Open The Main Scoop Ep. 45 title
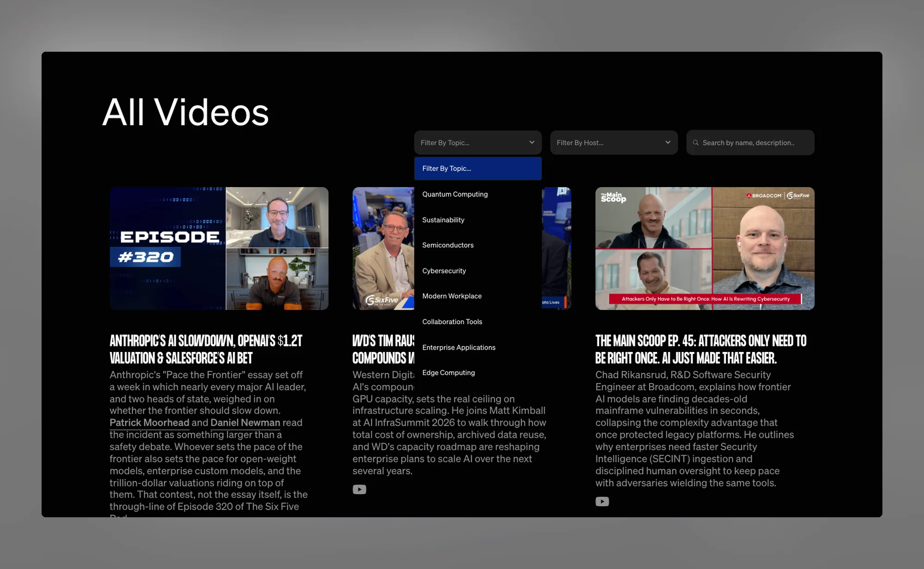 click(x=701, y=349)
